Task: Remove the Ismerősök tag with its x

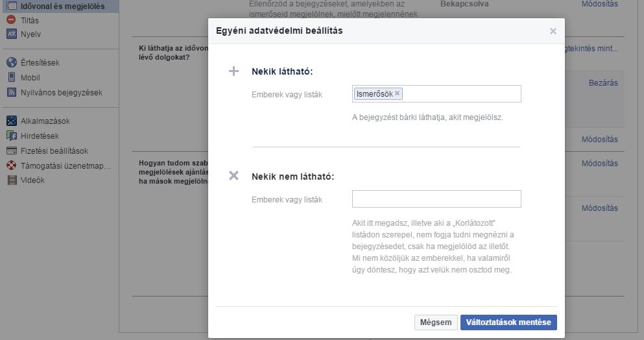Action: click(x=398, y=93)
